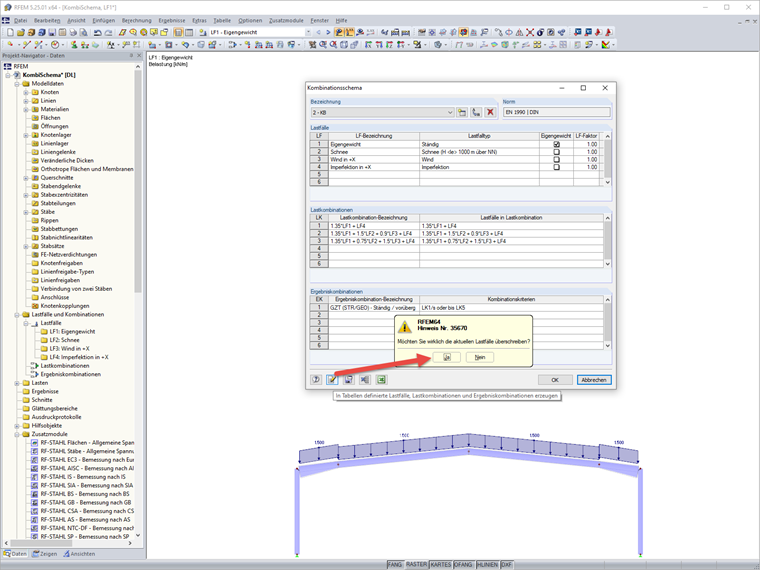Click Abbrechen in Kombinationsschema dialog
Screen dimensions: 760x570
[x=594, y=380]
